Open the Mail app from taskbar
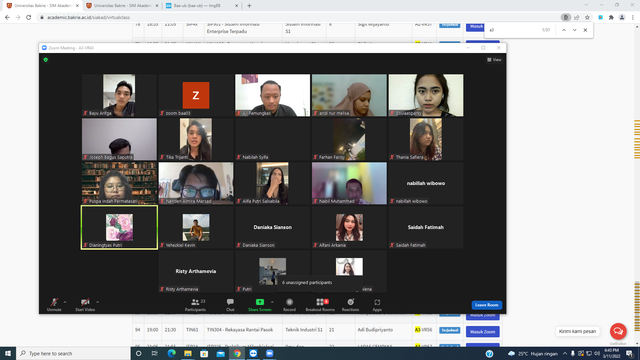 [220, 353]
